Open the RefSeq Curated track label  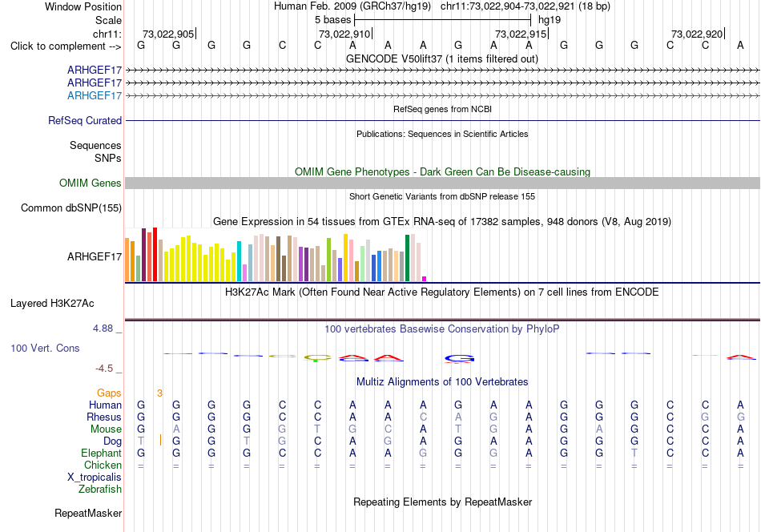click(84, 120)
